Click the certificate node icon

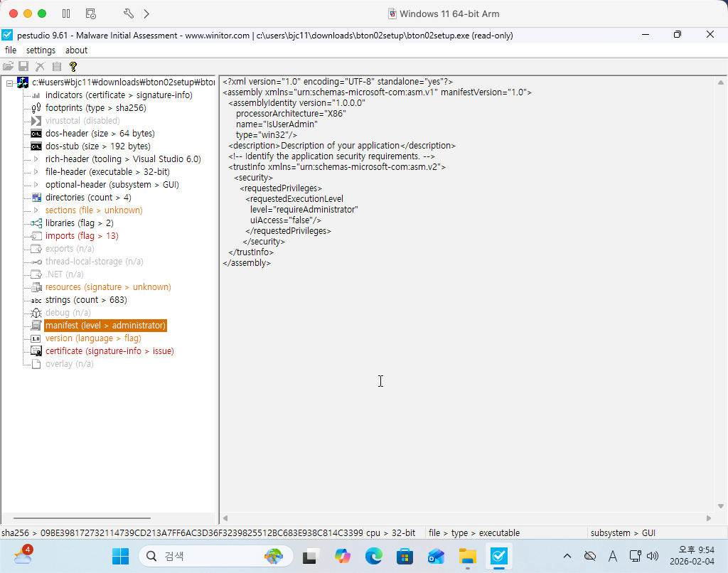36,351
